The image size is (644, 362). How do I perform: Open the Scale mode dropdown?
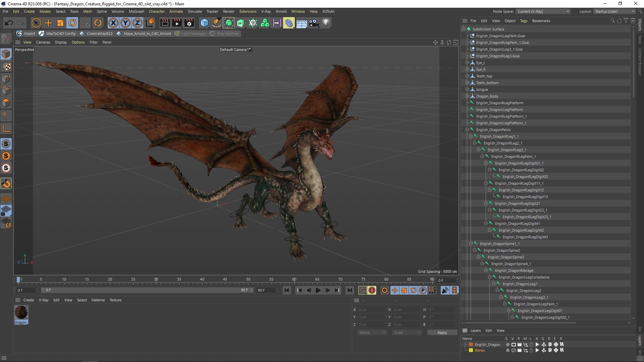[407, 333]
